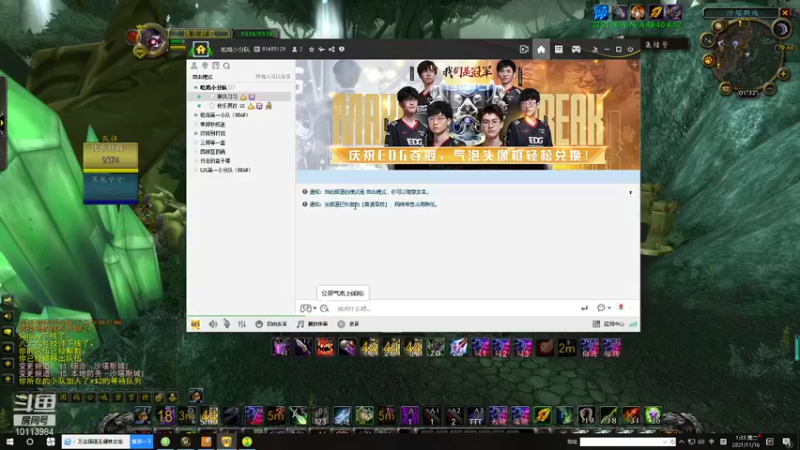This screenshot has width=800, height=450.
Task: Open the video play icon in top-right toolbar
Action: click(x=523, y=49)
